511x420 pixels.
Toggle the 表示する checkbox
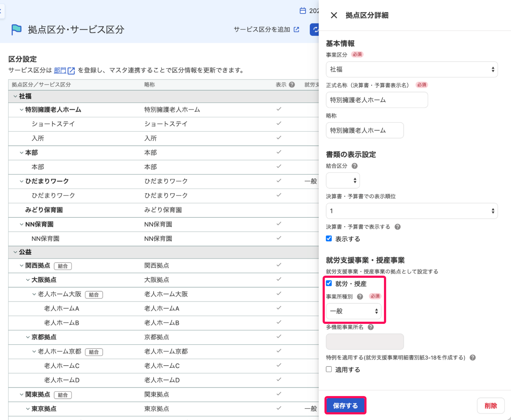tap(329, 239)
